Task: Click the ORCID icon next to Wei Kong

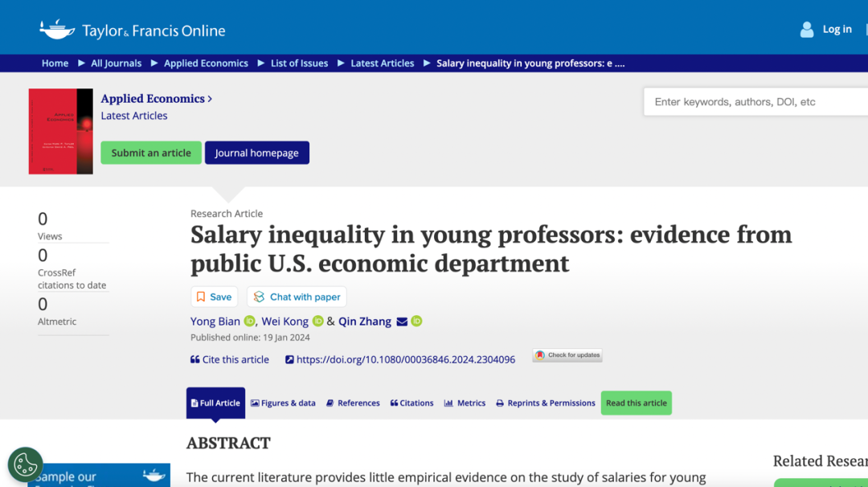Action: click(x=317, y=321)
